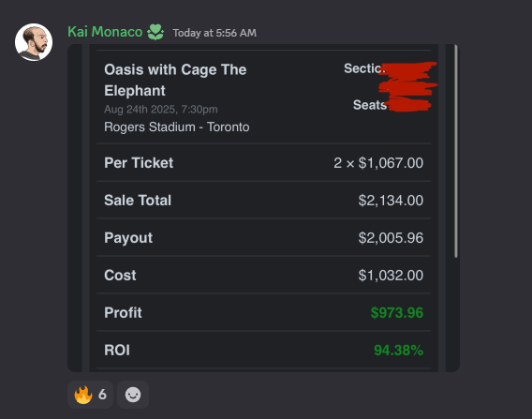This screenshot has height=419, width=532.
Task: Click the Payout value $2,005.96
Action: (x=391, y=238)
